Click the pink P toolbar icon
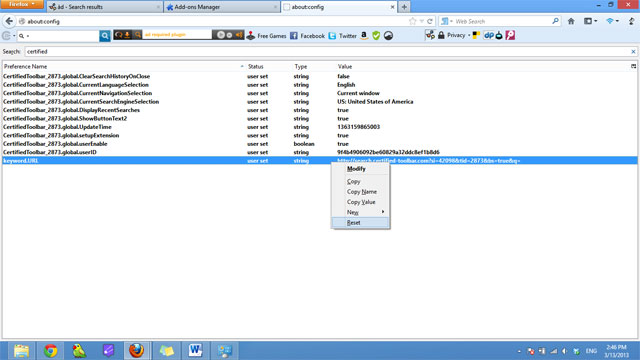The height and width of the screenshot is (360, 640). [x=510, y=36]
